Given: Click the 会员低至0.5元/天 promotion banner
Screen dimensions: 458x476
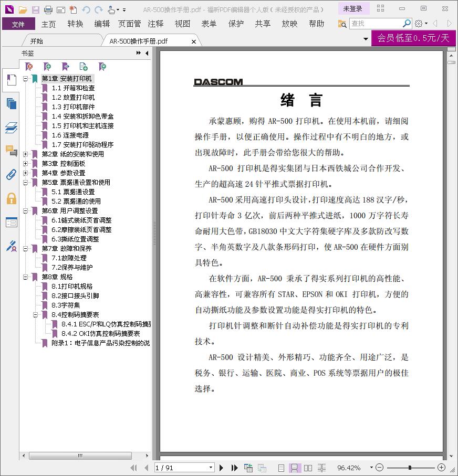Looking at the screenshot, I should [413, 38].
